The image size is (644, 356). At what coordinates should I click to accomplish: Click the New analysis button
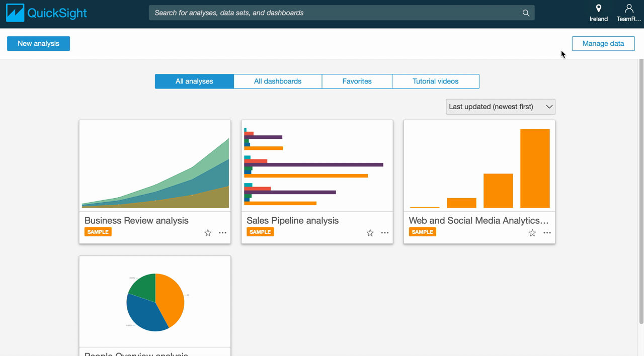point(38,44)
